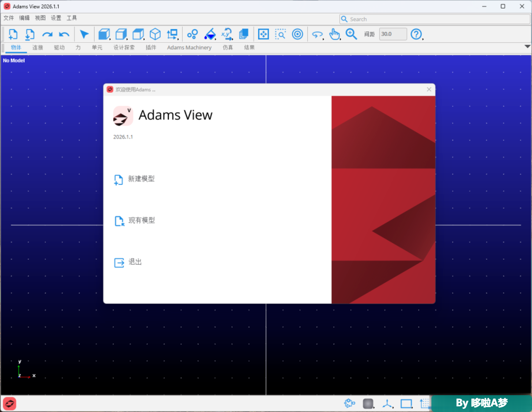532x412 pixels.
Task: Toggle the shaded render mode in status bar
Action: (368, 404)
